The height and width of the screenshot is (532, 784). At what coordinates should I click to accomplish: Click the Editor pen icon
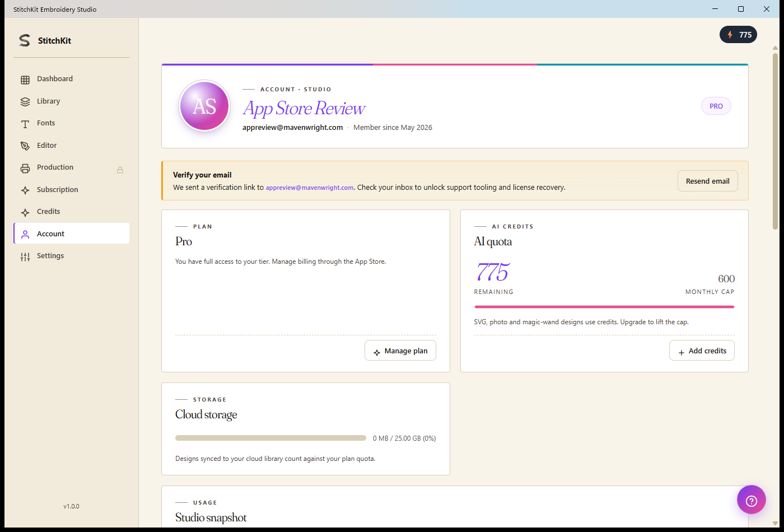25,146
